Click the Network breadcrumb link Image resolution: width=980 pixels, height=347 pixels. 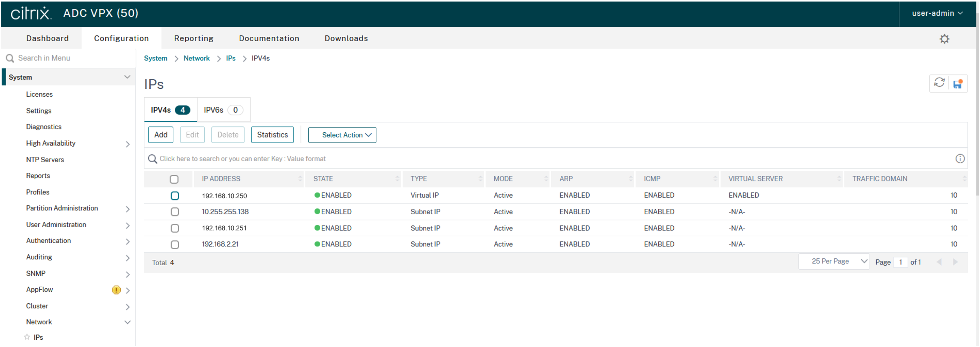click(x=196, y=58)
